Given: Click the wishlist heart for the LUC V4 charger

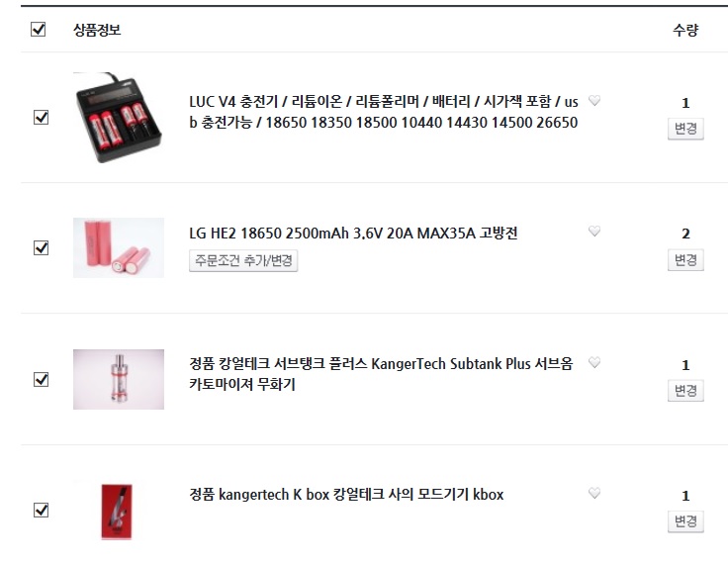Looking at the screenshot, I should pos(594,100).
